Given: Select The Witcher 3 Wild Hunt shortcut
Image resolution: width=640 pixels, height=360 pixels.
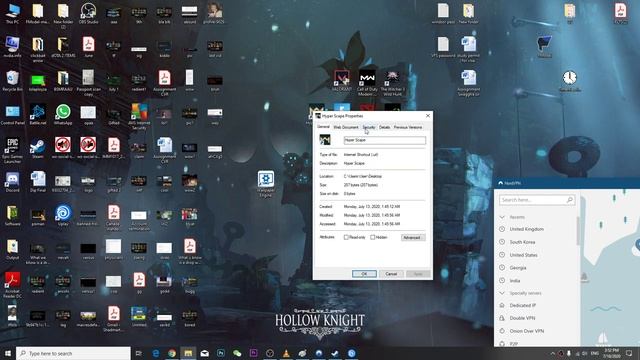Looking at the screenshot, I should [392, 83].
